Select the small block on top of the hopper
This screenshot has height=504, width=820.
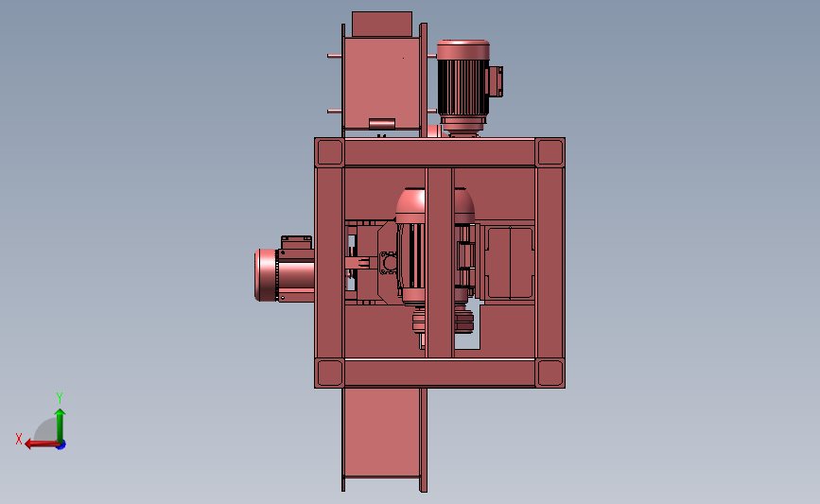click(x=382, y=24)
